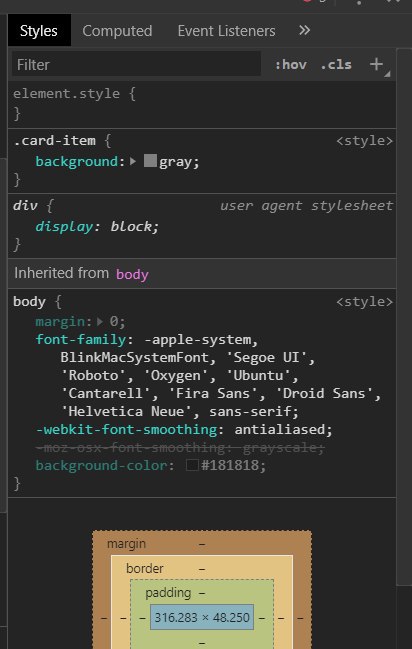Click the border-top dash value in box model
This screenshot has height=649, width=412.
(202, 569)
